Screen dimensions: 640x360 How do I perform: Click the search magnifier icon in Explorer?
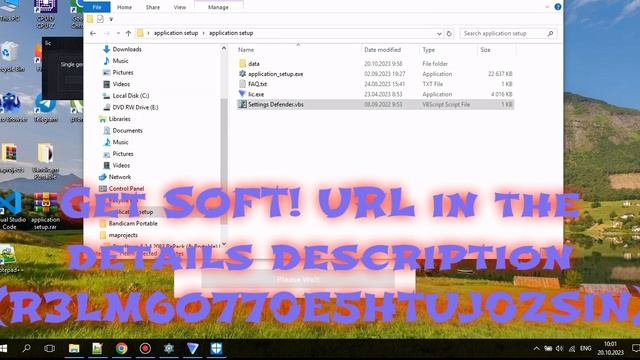550,33
